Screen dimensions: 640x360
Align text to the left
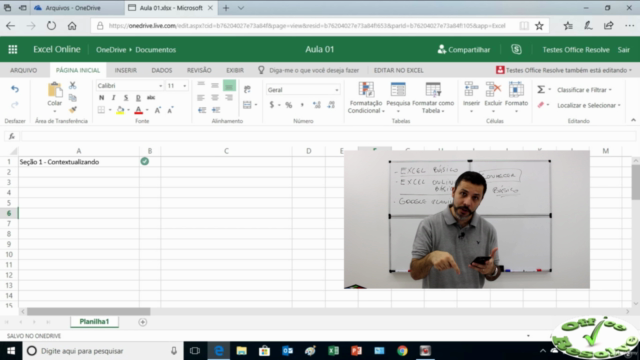tap(201, 98)
